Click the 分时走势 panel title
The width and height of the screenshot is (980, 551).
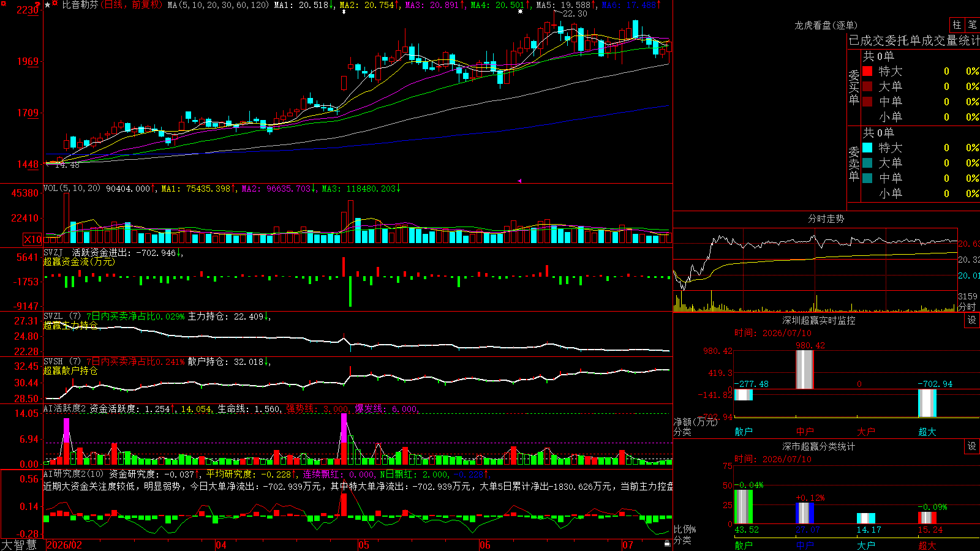[826, 219]
